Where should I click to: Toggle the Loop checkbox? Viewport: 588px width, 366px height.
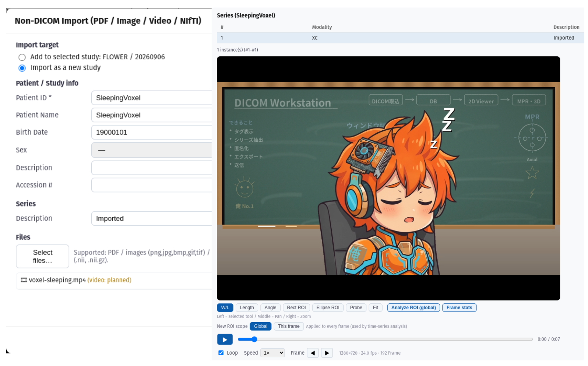point(221,353)
